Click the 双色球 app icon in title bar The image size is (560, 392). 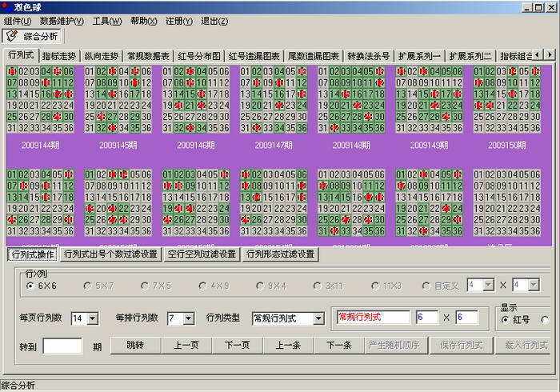pyautogui.click(x=6, y=6)
